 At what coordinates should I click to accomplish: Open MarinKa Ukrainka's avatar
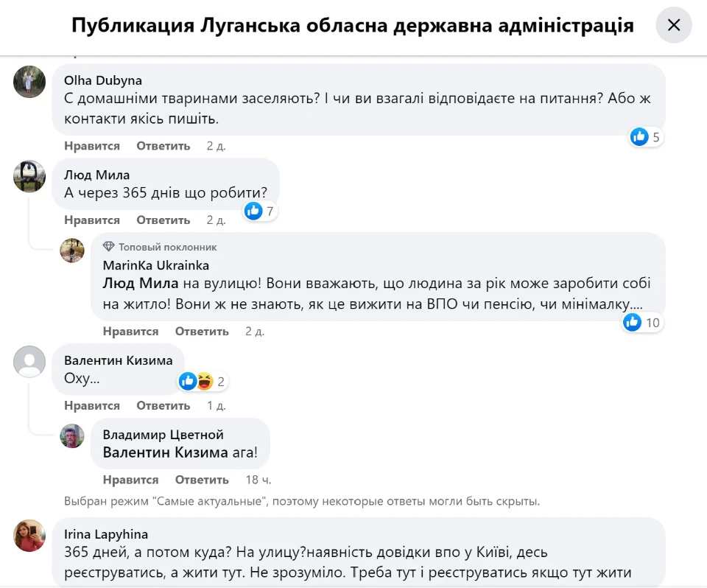tap(72, 250)
